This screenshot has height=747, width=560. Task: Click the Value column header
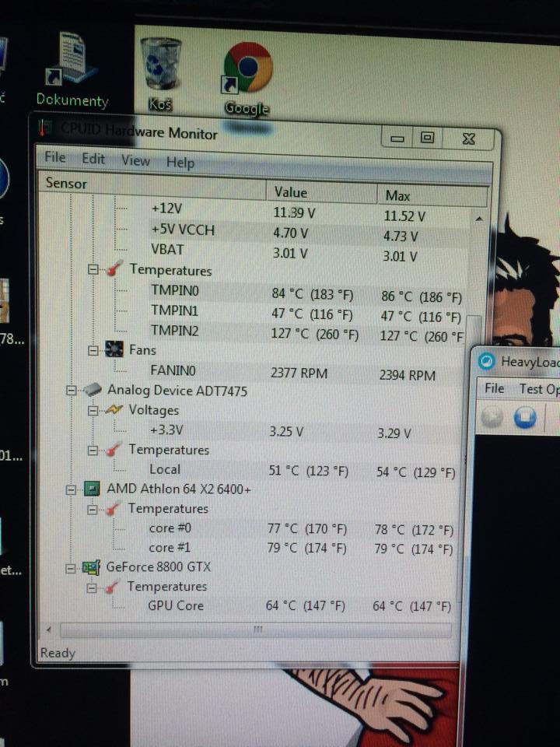(321, 191)
